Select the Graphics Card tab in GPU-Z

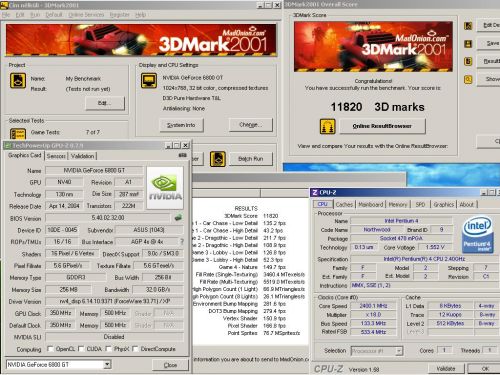(25, 155)
